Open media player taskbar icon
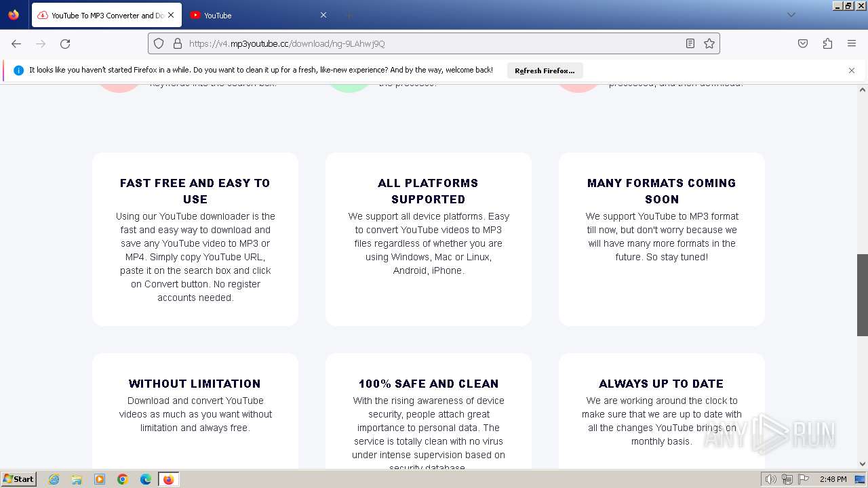The height and width of the screenshot is (488, 868). [100, 479]
